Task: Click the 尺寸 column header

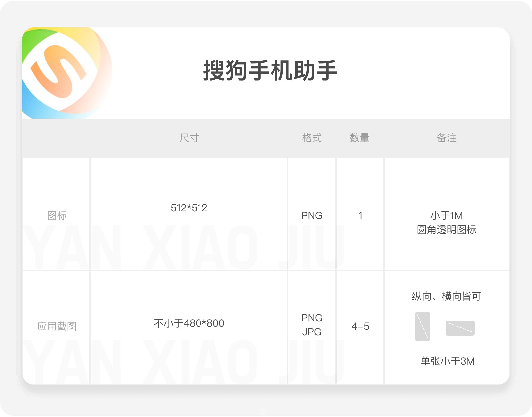Action: pyautogui.click(x=189, y=138)
